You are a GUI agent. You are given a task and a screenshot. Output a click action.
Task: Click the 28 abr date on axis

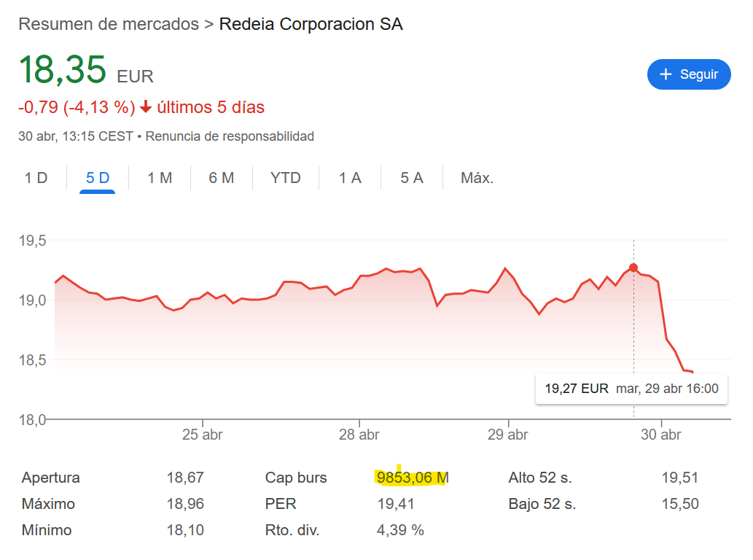click(359, 435)
